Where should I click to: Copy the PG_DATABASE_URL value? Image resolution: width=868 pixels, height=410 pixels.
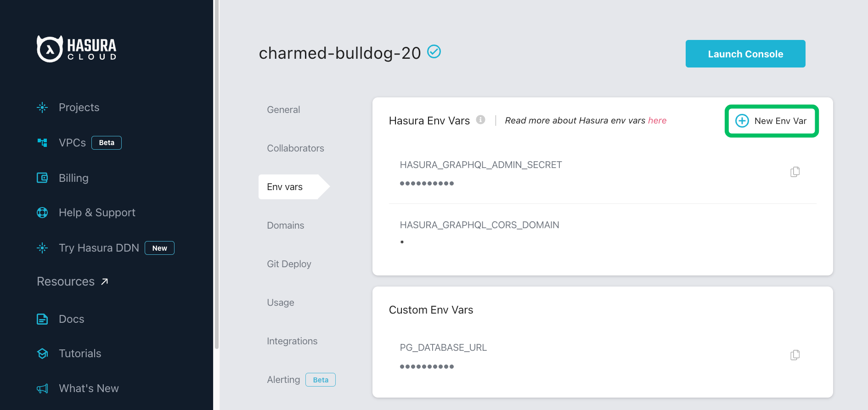(x=795, y=354)
